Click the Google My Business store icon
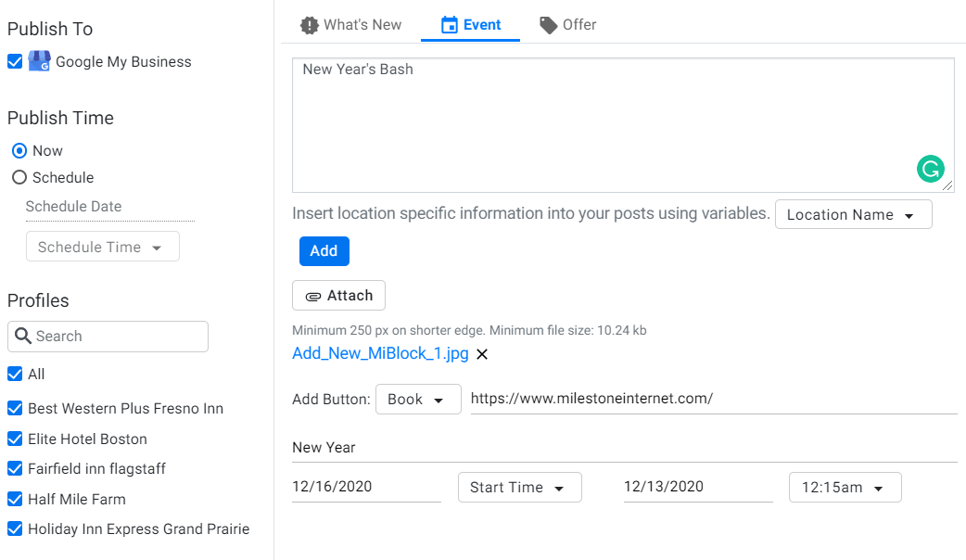This screenshot has width=966, height=560. coord(40,61)
